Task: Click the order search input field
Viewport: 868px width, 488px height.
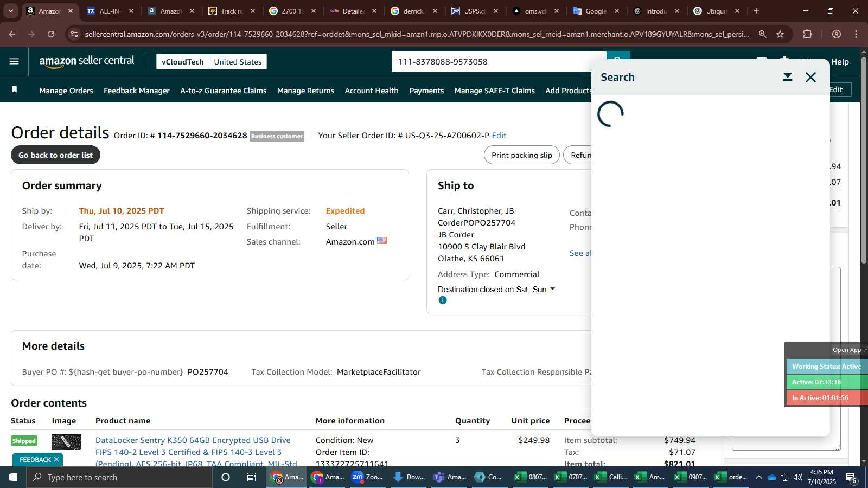Action: point(499,62)
